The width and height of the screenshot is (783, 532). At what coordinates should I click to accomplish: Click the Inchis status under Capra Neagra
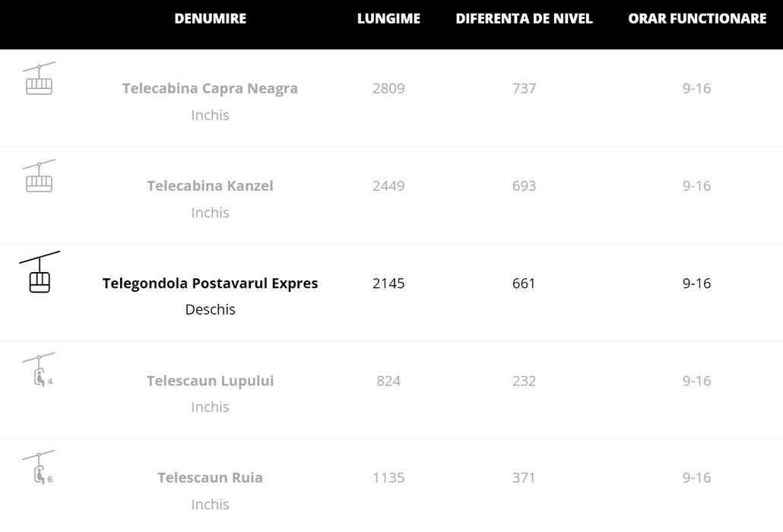point(210,115)
